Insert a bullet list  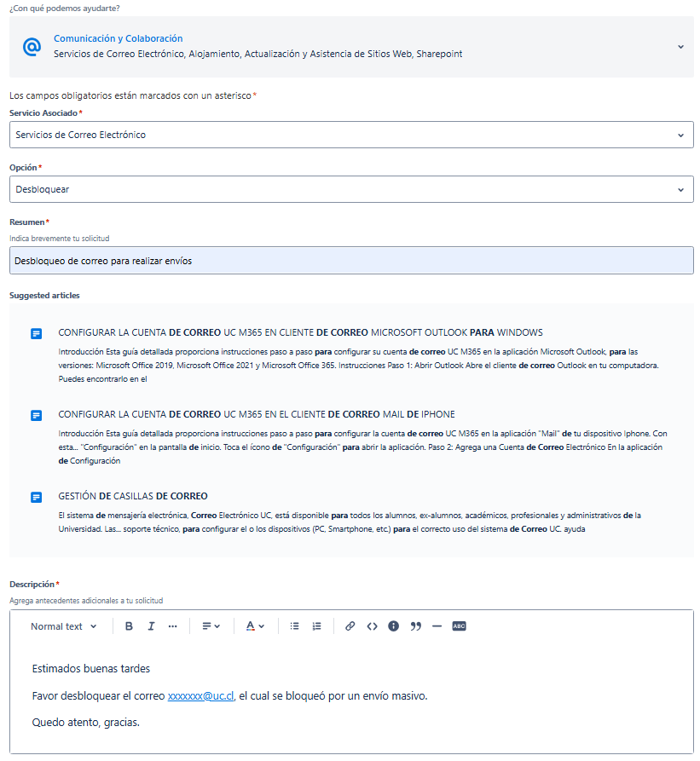coord(295,626)
